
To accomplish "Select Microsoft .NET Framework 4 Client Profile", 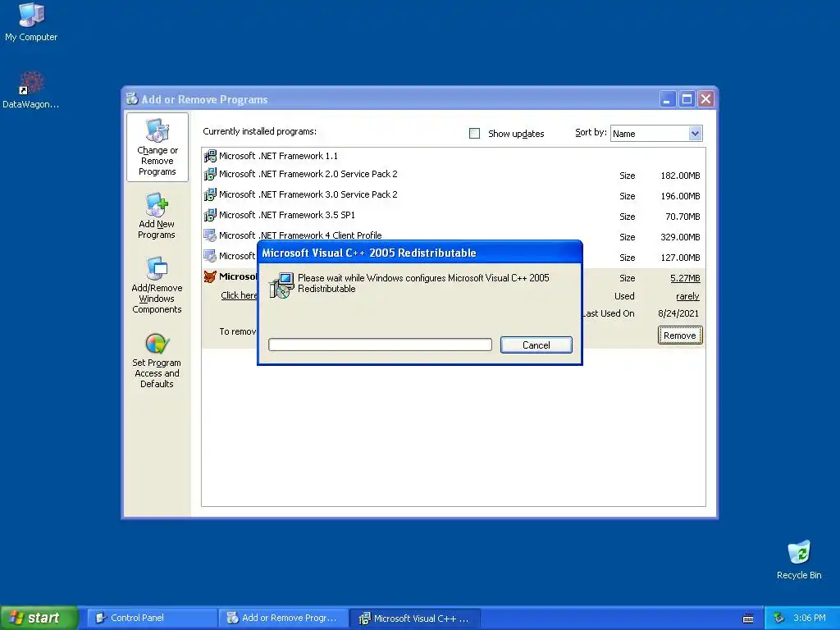I will (x=300, y=235).
